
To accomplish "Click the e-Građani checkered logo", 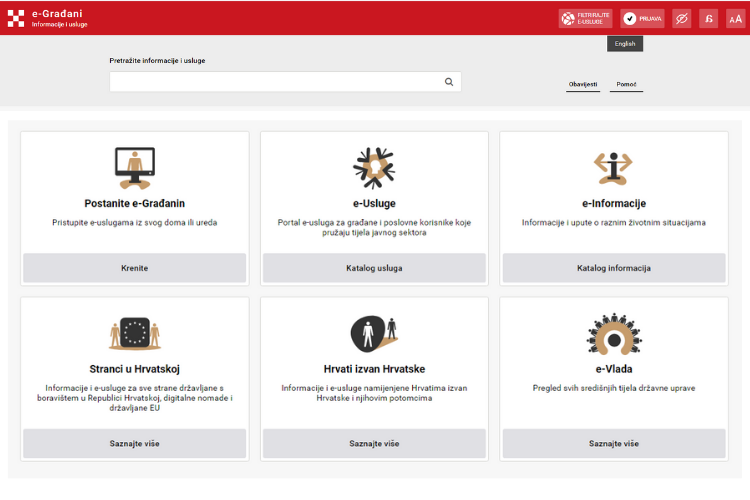I will [x=16, y=18].
